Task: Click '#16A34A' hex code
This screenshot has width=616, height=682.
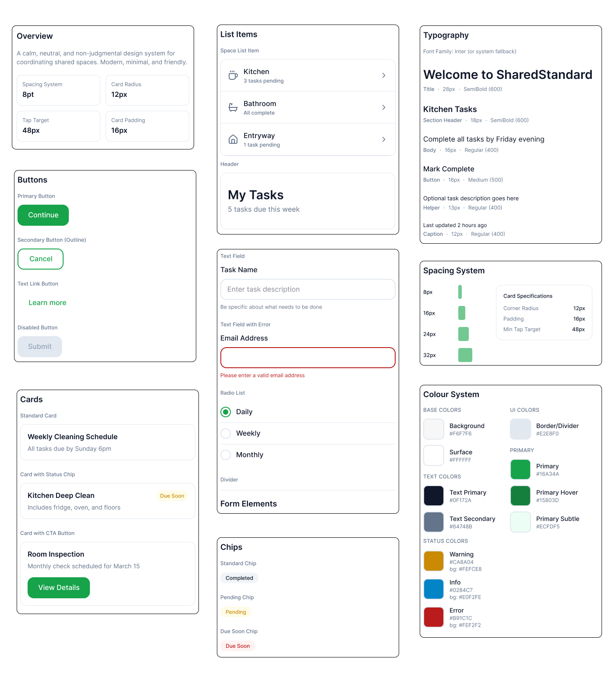Action: click(547, 474)
